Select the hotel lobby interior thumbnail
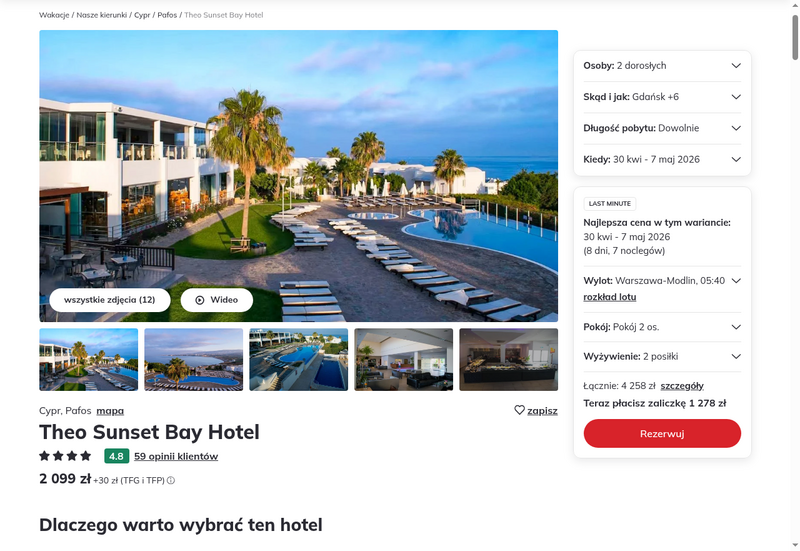Viewport: 800px width, 551px height. tap(404, 360)
